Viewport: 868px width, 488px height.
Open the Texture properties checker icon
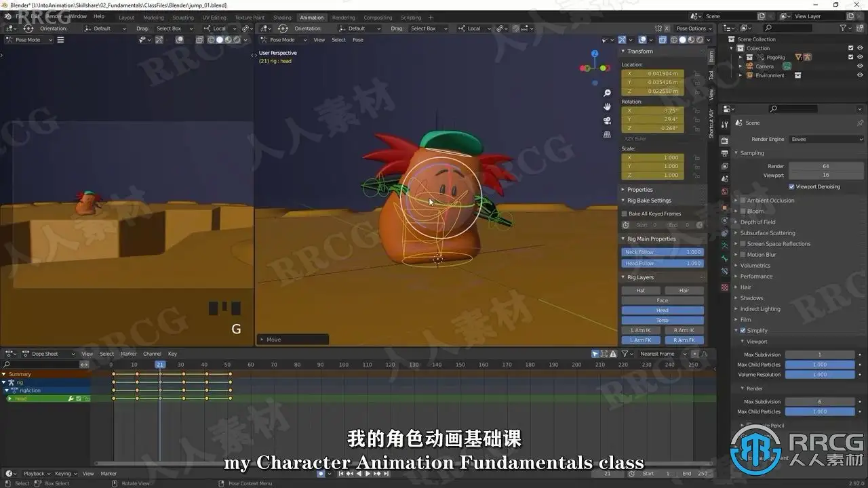point(724,287)
